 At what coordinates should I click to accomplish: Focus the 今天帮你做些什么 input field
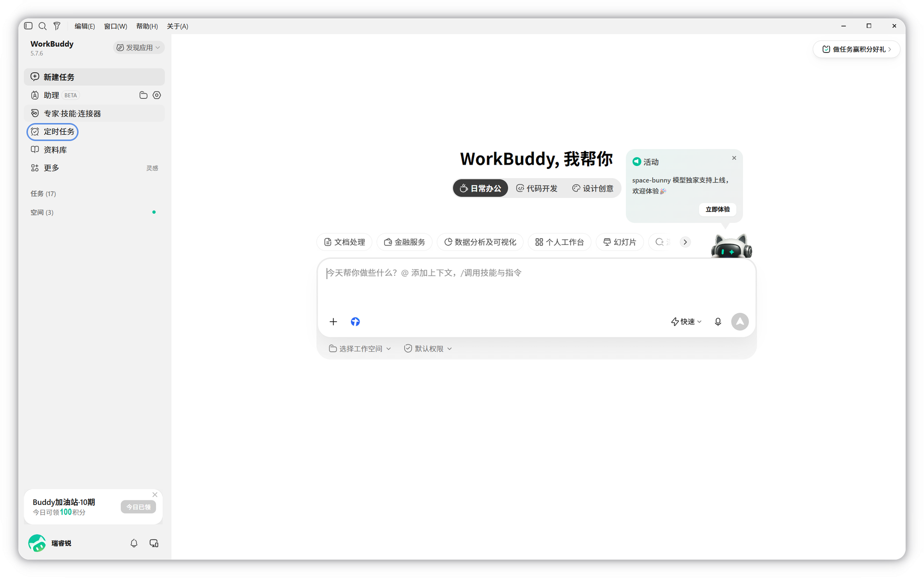pos(537,286)
